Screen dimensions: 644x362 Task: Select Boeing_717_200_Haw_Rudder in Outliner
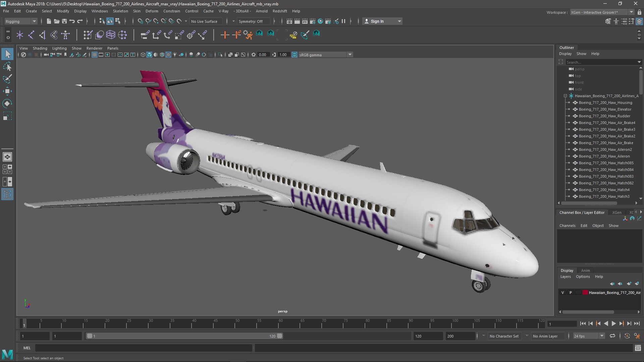point(604,116)
